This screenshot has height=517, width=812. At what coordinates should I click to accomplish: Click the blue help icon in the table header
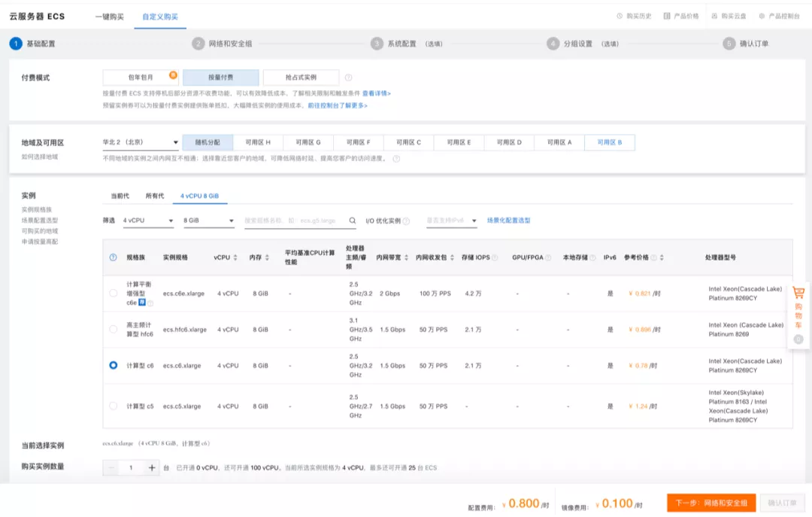tap(113, 257)
